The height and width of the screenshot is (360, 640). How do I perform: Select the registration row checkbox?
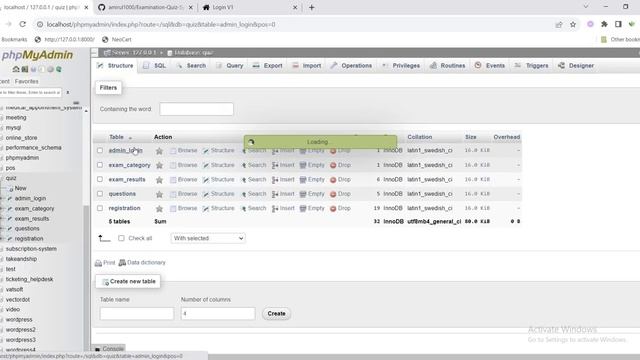point(100,208)
